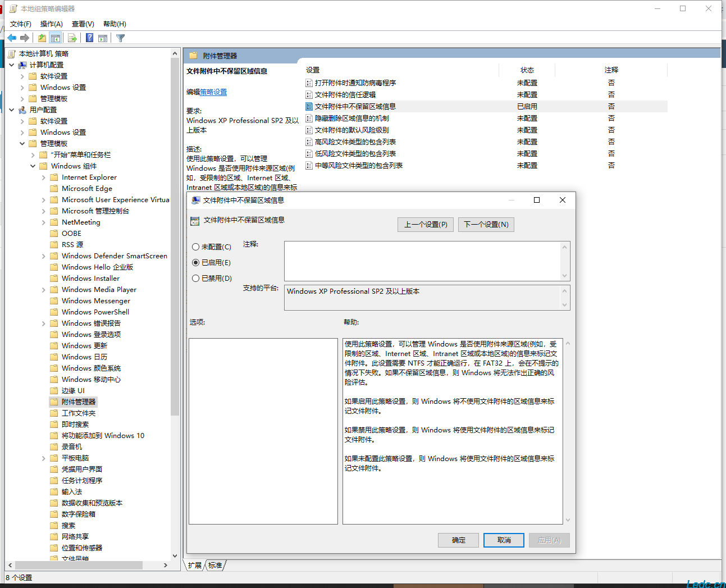Open the 策略设置 edit link
Viewport: 726px width, 588px height.
point(213,92)
